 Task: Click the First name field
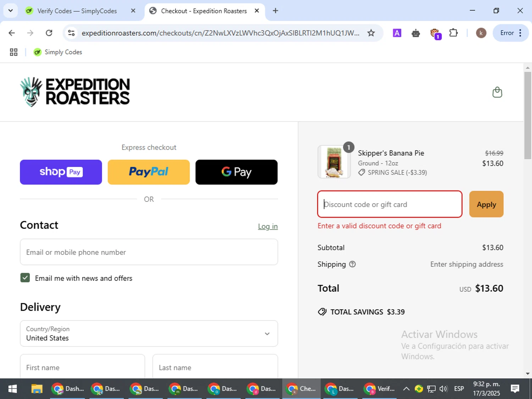[x=82, y=366]
